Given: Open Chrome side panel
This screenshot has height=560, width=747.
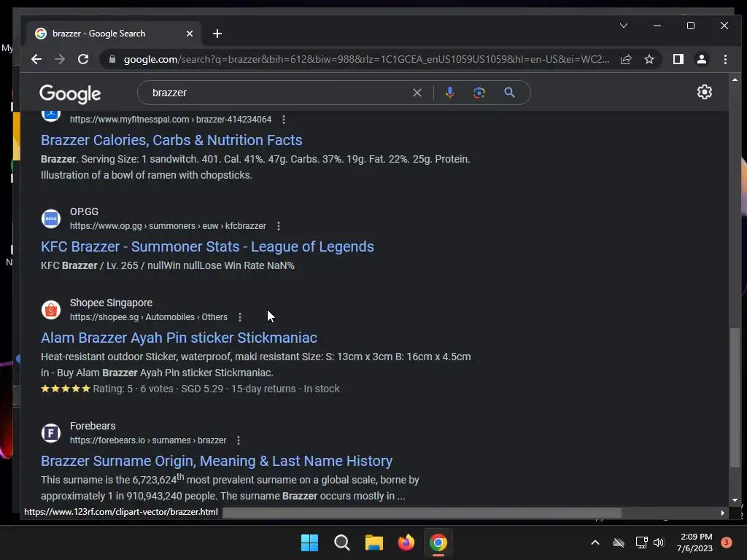Looking at the screenshot, I should [678, 59].
